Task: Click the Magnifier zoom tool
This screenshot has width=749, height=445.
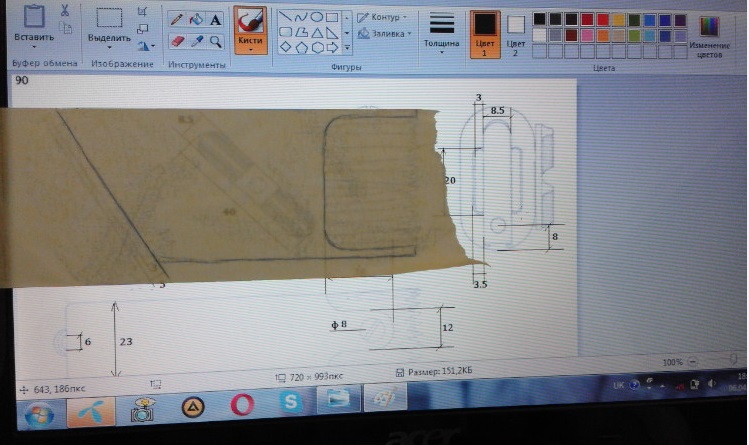Action: [215, 42]
